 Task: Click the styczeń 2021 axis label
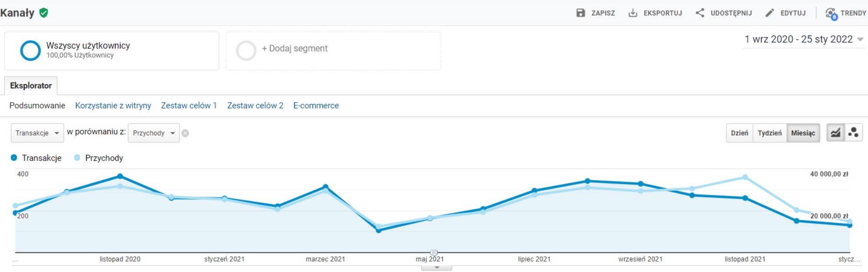click(x=224, y=259)
